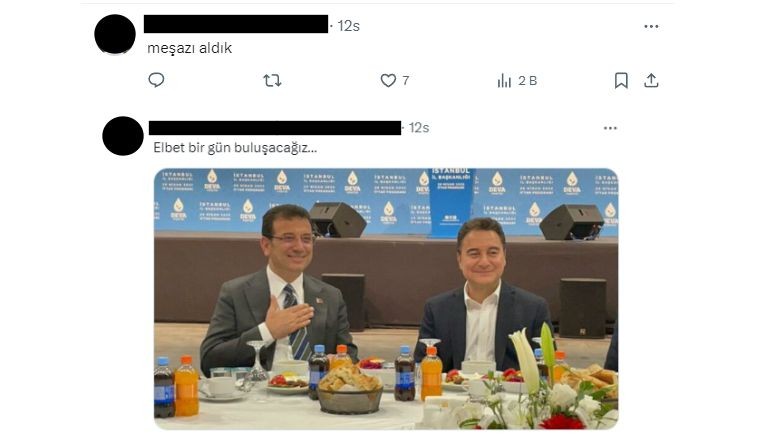
Task: Open view analytics bar-chart icon
Action: 504,81
